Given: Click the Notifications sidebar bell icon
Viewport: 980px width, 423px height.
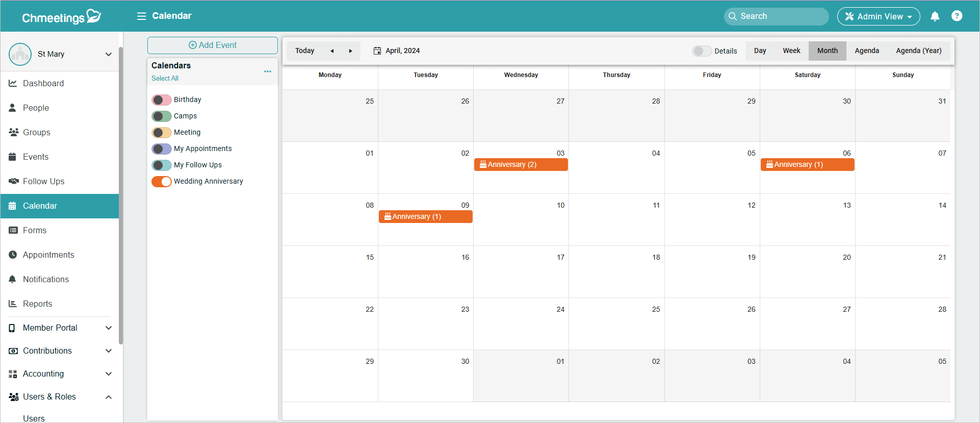Looking at the screenshot, I should click(x=13, y=279).
